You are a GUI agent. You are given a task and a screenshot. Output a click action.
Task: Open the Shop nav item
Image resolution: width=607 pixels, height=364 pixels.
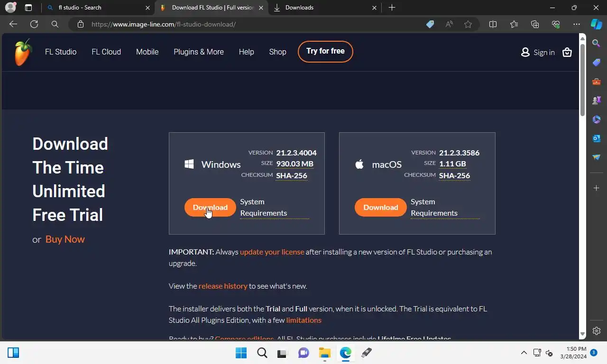[x=278, y=52]
